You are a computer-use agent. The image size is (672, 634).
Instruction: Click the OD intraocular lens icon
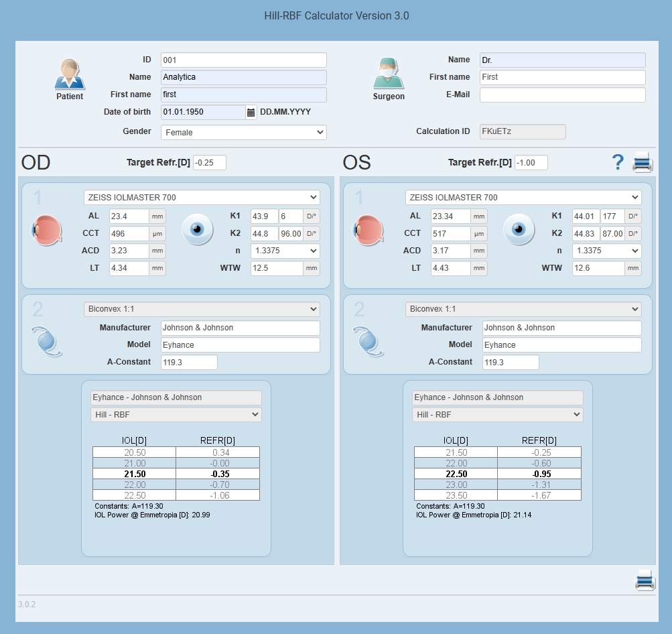(47, 342)
